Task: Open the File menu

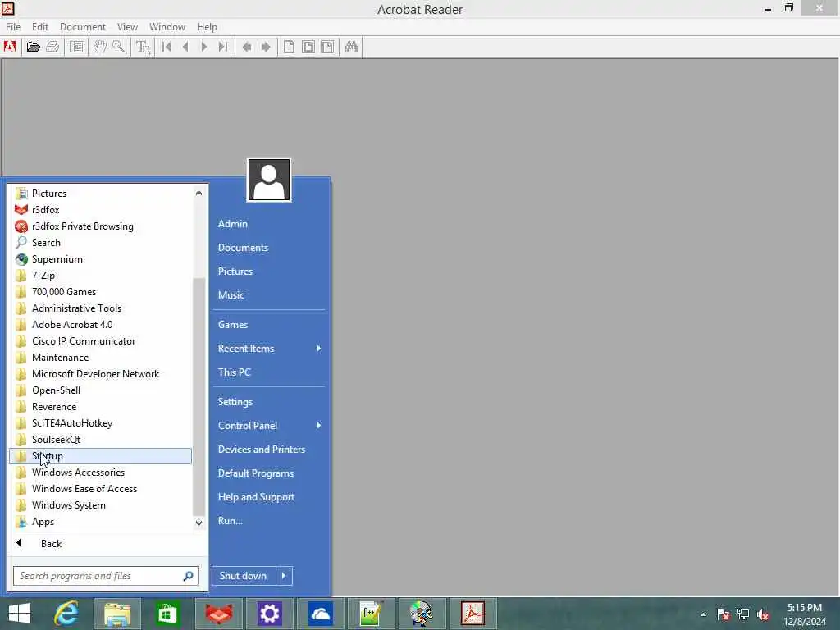Action: point(13,27)
